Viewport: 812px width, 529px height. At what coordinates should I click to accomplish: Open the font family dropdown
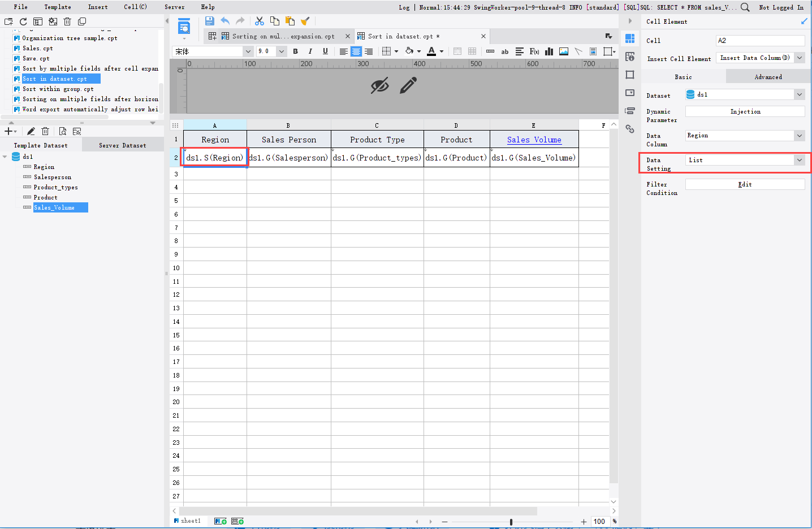pyautogui.click(x=248, y=51)
